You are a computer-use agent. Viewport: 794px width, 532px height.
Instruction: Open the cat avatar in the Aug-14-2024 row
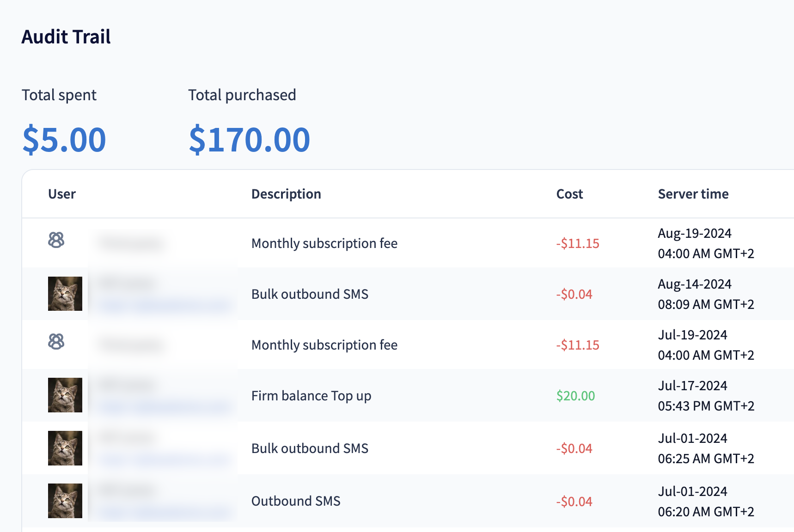pyautogui.click(x=65, y=294)
